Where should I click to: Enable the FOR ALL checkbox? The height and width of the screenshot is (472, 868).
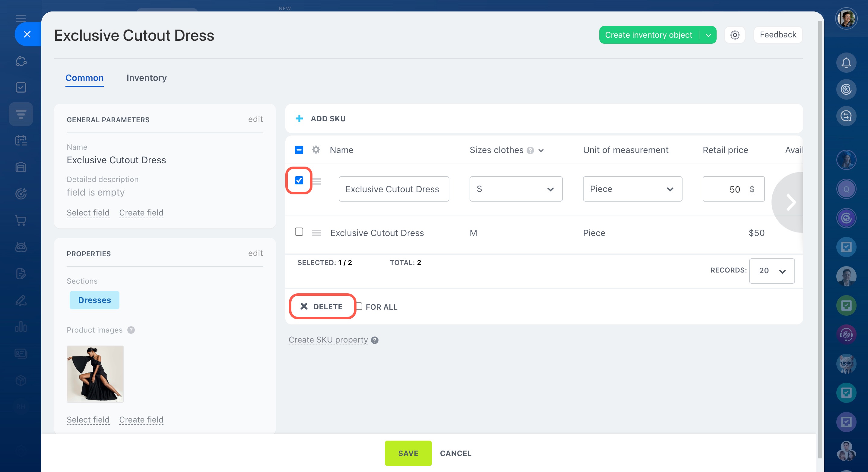359,306
